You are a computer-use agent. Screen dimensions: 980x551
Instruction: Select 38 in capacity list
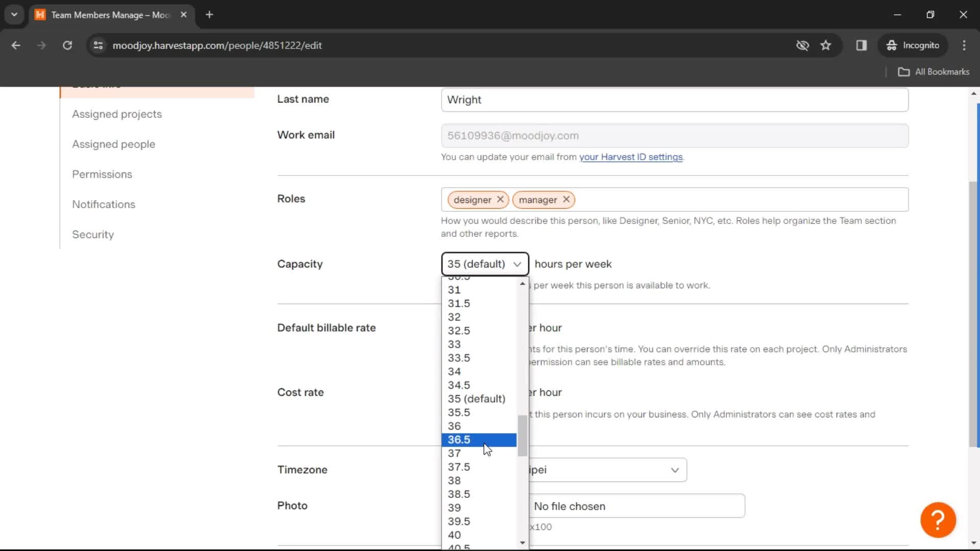(479, 481)
